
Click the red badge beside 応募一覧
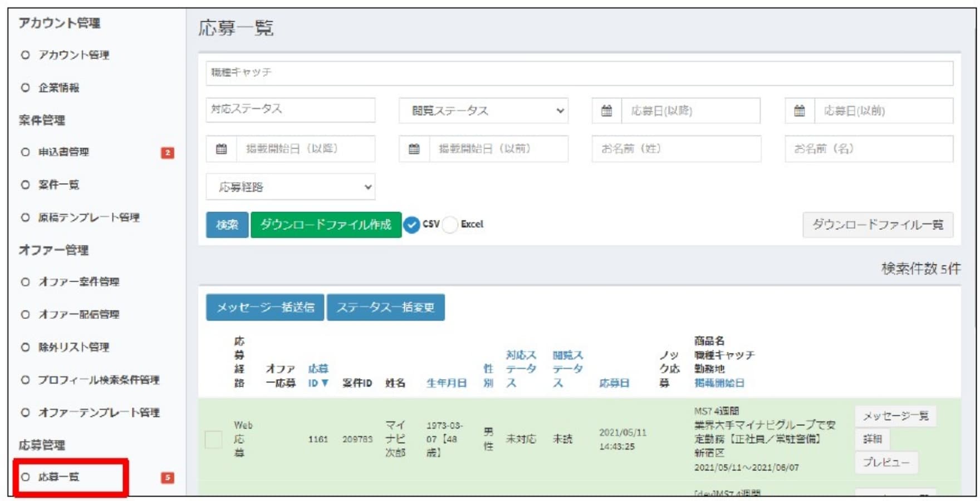click(167, 478)
